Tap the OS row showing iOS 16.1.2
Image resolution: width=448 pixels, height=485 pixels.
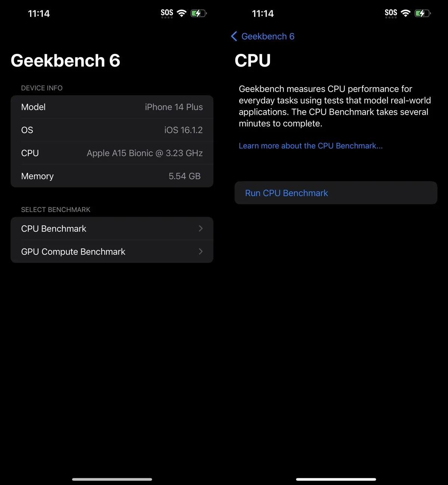point(112,130)
